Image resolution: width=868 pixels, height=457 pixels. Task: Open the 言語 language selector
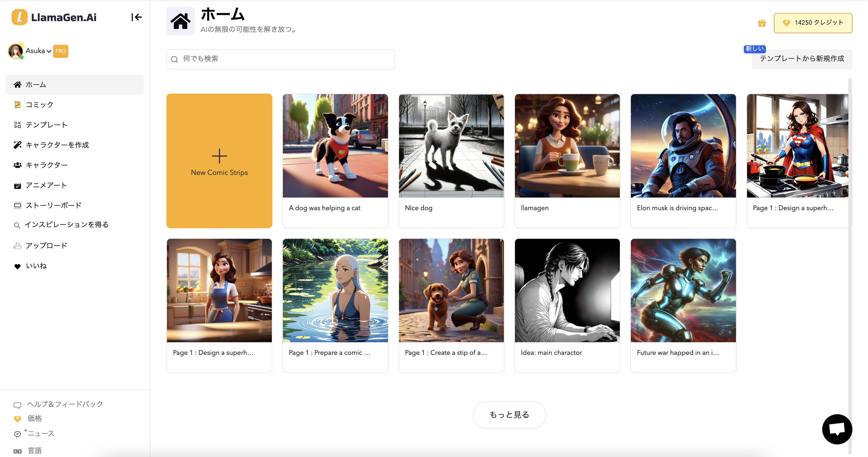coord(34,451)
